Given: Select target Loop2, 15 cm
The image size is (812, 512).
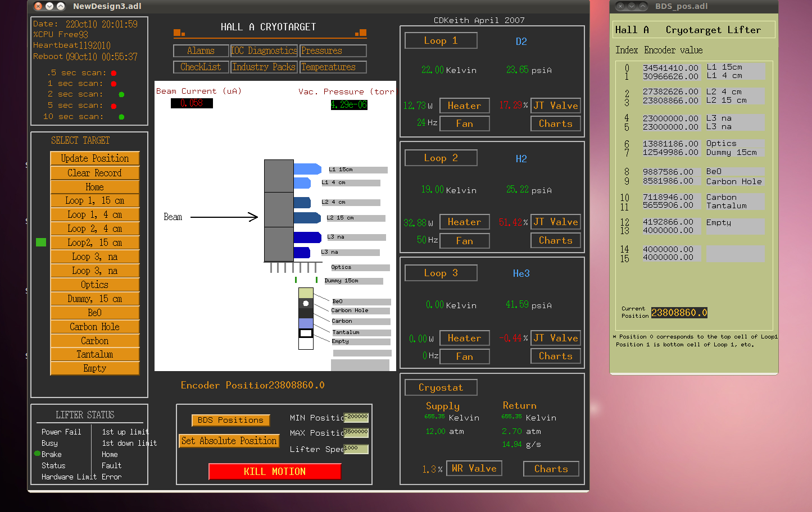Looking at the screenshot, I should (x=95, y=243).
